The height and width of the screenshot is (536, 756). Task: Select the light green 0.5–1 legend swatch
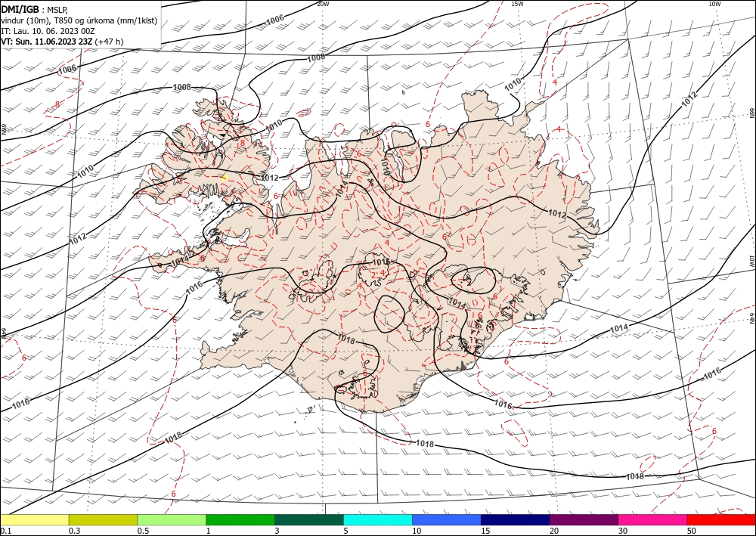click(x=172, y=519)
